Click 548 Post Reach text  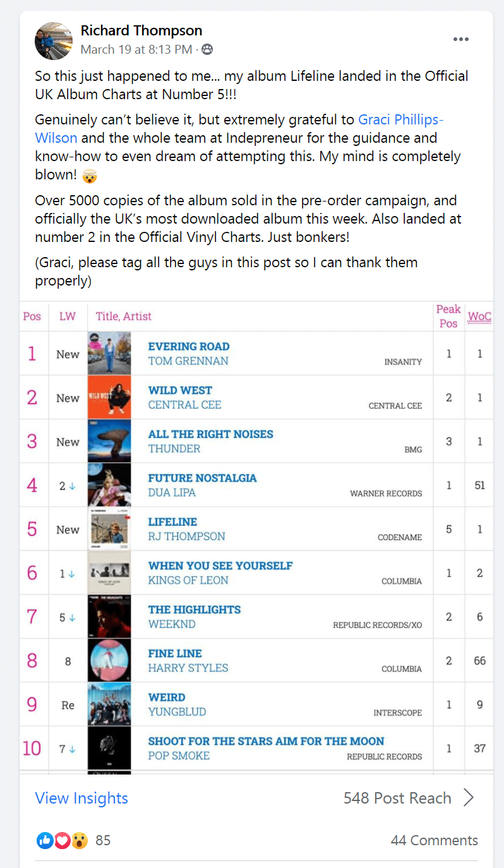[x=397, y=798]
